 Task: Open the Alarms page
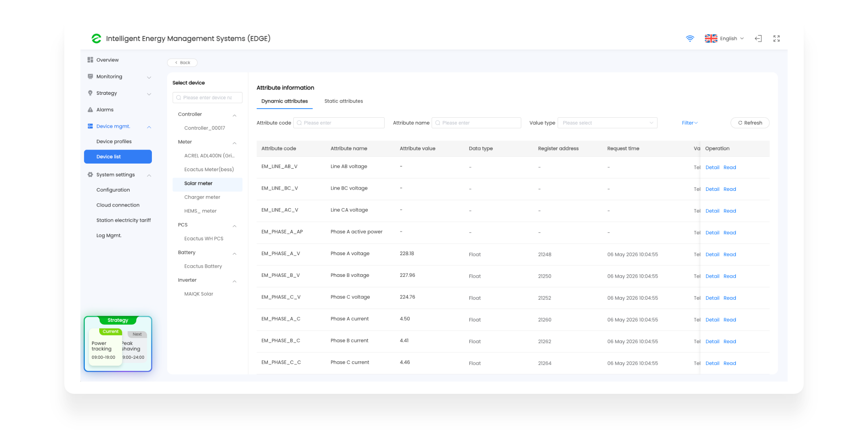click(105, 110)
